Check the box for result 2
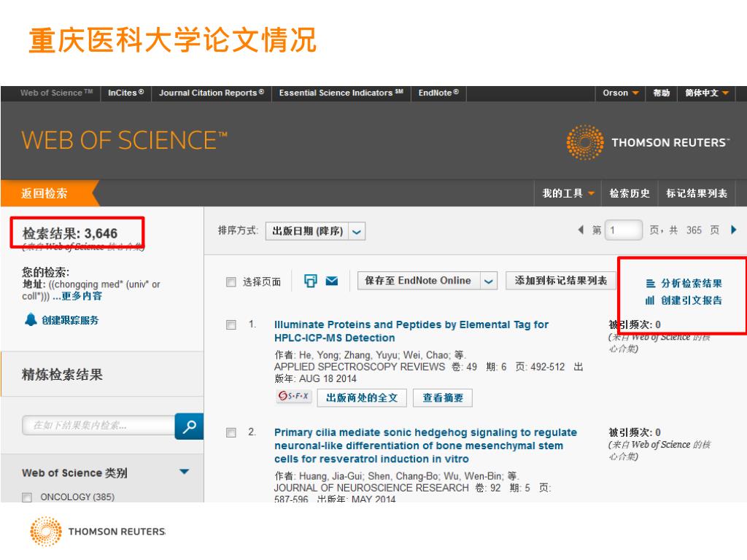This screenshot has height=560, width=747. [231, 432]
